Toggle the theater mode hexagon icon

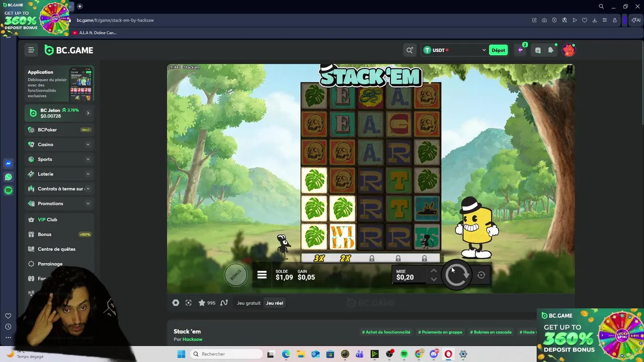tap(176, 303)
